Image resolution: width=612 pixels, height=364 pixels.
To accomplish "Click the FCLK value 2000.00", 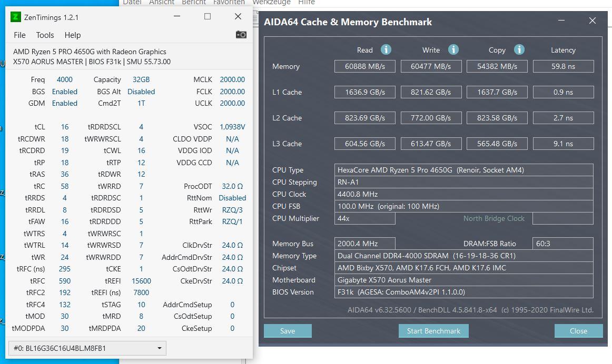I will click(232, 92).
